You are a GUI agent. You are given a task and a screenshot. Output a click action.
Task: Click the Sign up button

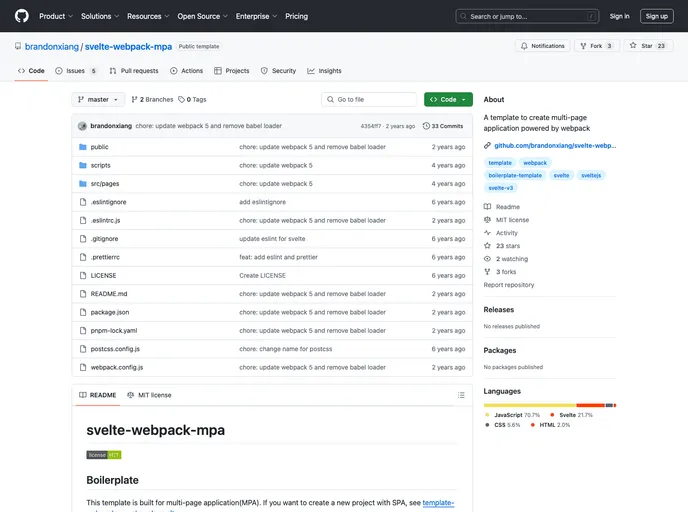pyautogui.click(x=656, y=16)
